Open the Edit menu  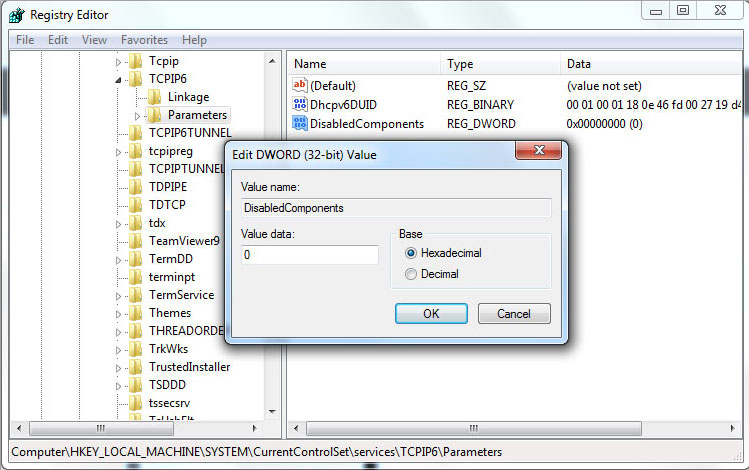(58, 40)
